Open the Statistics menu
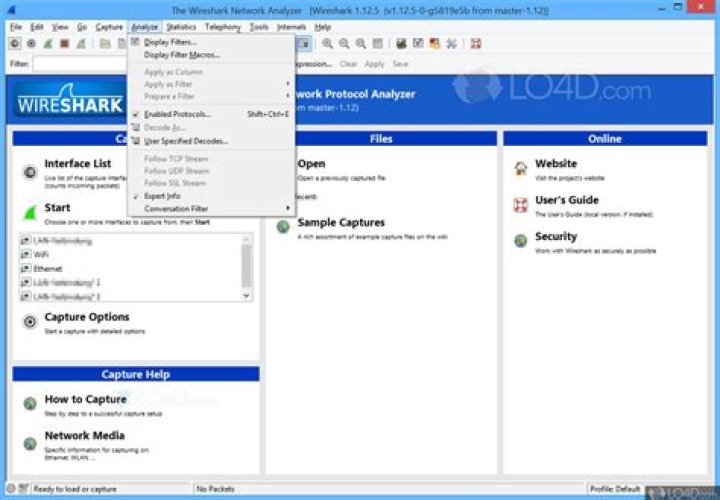The image size is (720, 500). (x=181, y=27)
